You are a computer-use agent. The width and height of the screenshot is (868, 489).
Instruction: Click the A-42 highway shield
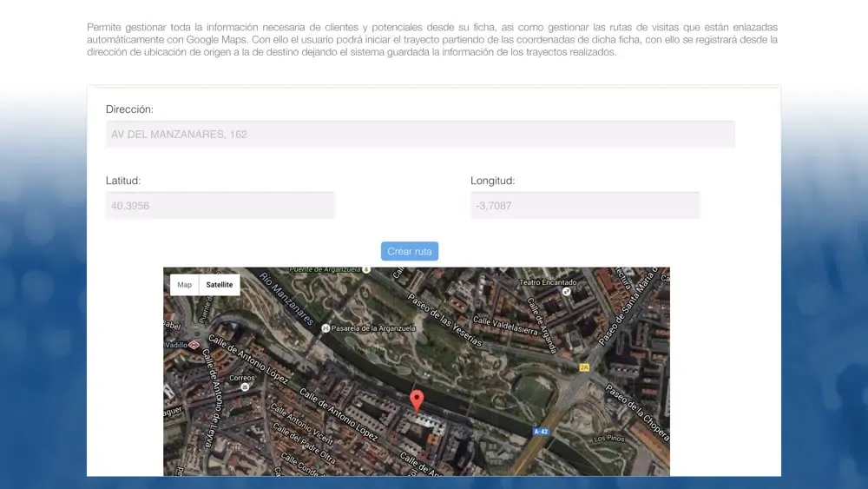pyautogui.click(x=541, y=432)
